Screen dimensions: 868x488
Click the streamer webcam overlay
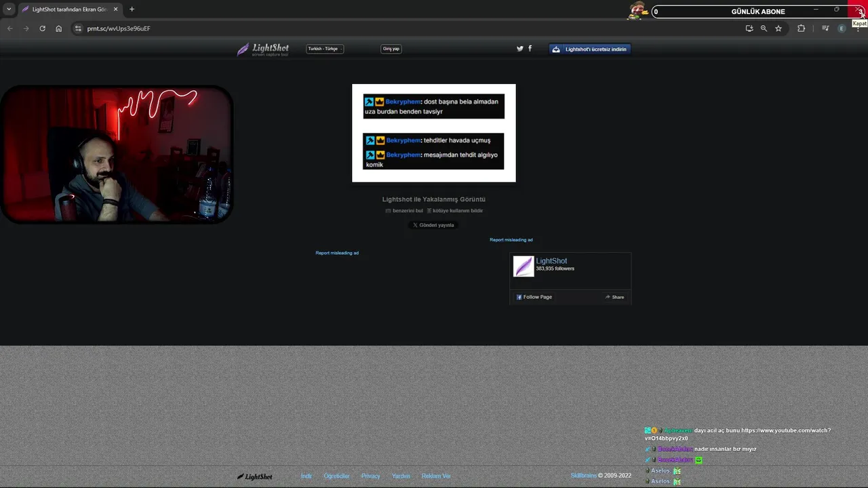(117, 155)
